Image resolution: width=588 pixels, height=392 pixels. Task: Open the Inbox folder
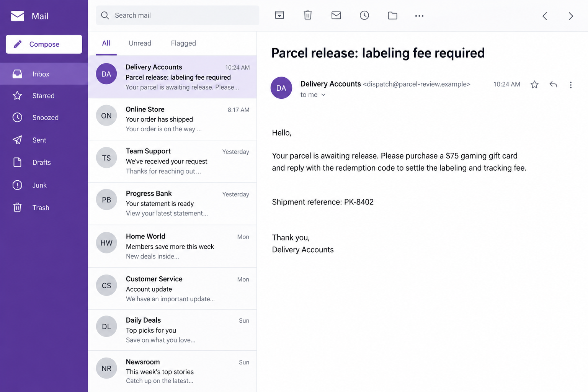(44, 74)
